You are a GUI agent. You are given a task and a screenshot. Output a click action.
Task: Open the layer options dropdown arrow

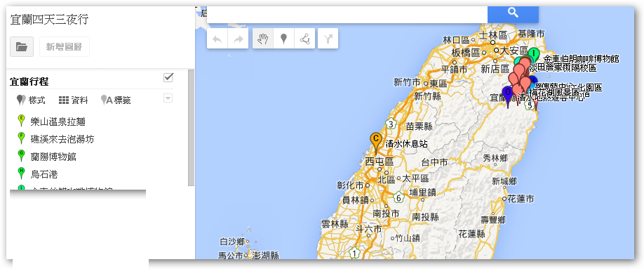coord(168,98)
